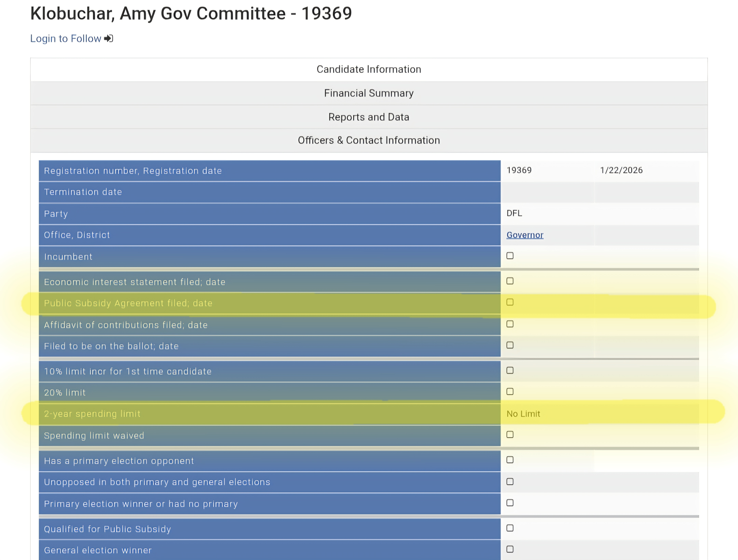This screenshot has width=738, height=560.
Task: Check Filed to be on ballot box
Action: (x=510, y=345)
